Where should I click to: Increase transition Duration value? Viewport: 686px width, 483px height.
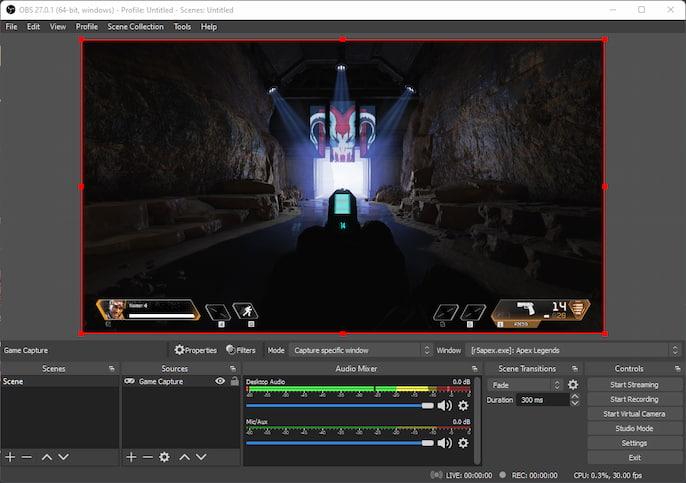tap(575, 396)
